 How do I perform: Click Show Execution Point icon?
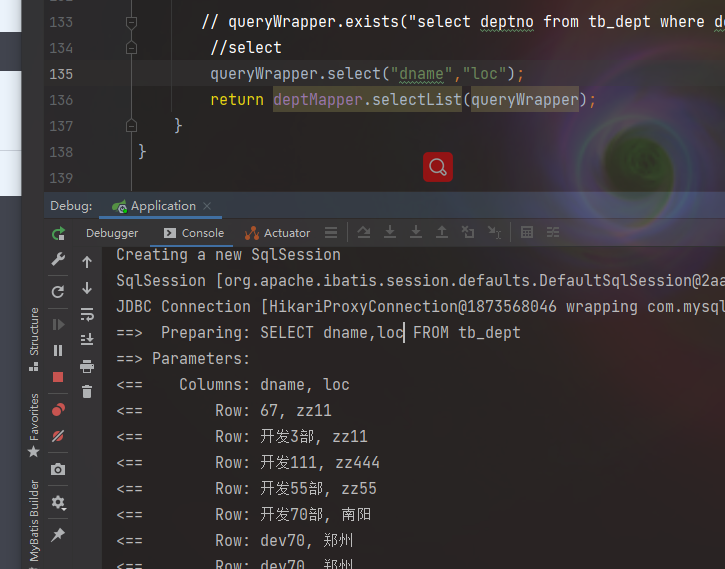pos(331,232)
